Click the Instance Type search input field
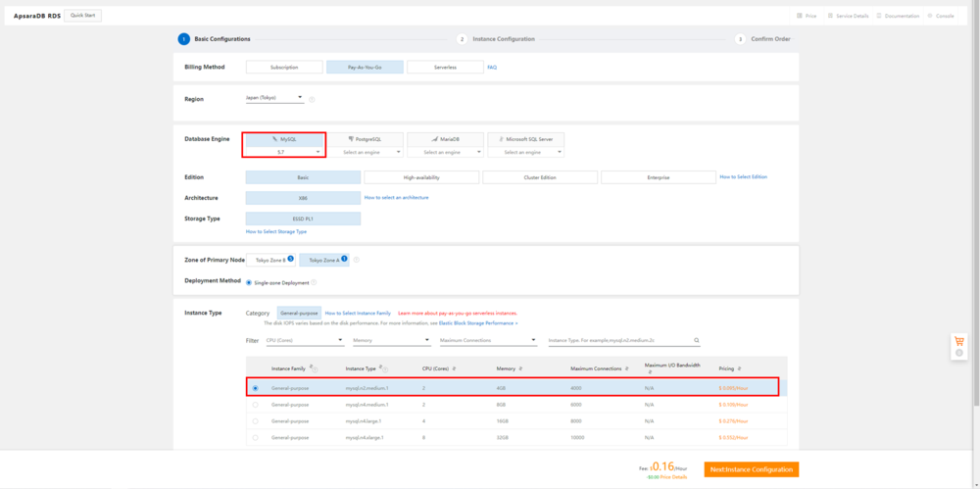This screenshot has width=980, height=489. [x=619, y=341]
